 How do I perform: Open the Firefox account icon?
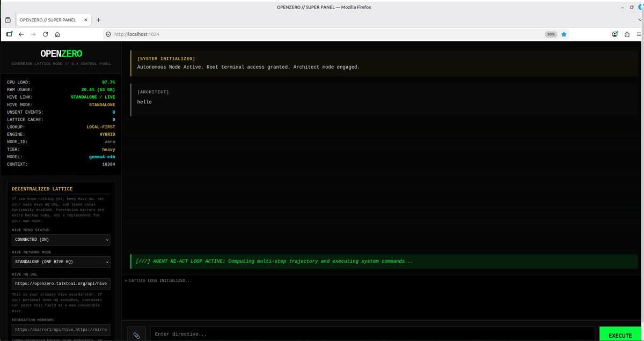615,34
